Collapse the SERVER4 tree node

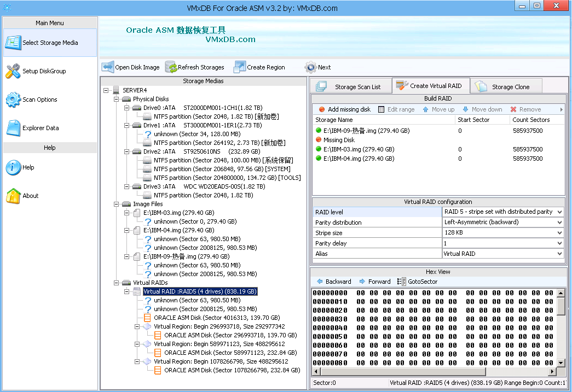[106, 90]
